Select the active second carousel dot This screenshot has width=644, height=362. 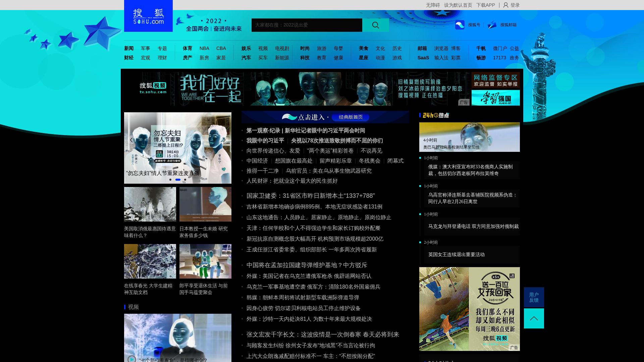click(x=178, y=180)
